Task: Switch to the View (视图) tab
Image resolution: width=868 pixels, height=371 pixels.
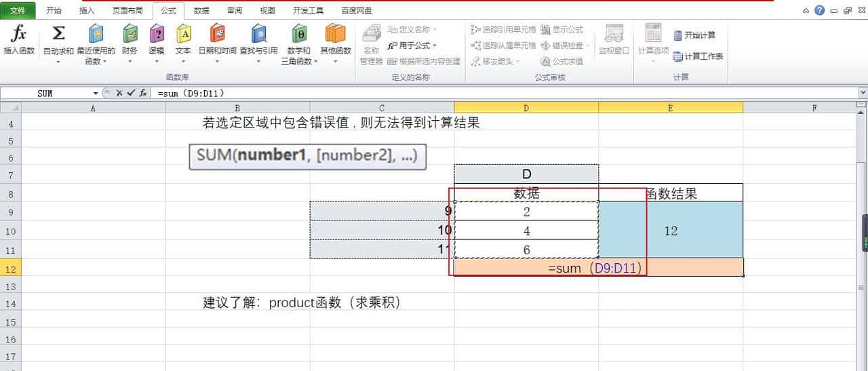Action: (x=268, y=11)
